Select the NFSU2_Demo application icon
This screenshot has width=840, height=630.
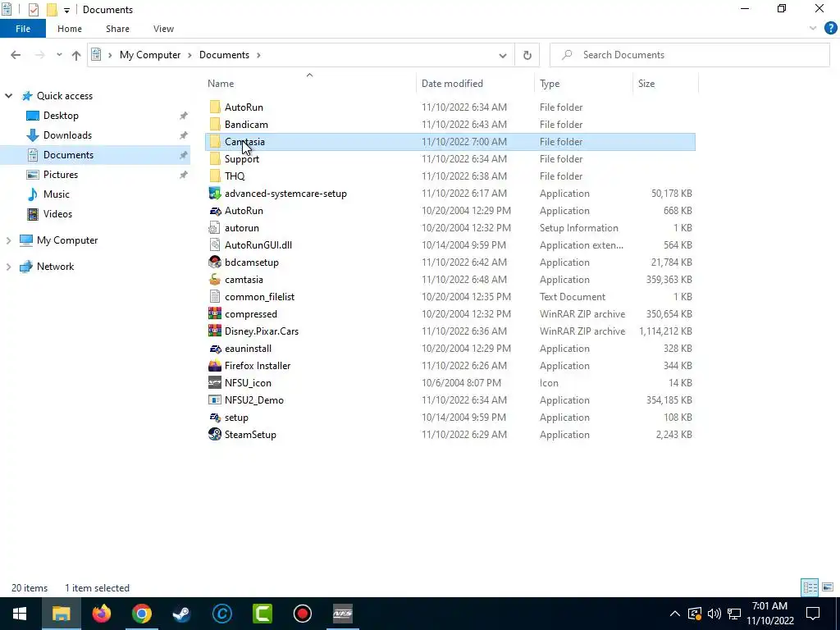[215, 400]
